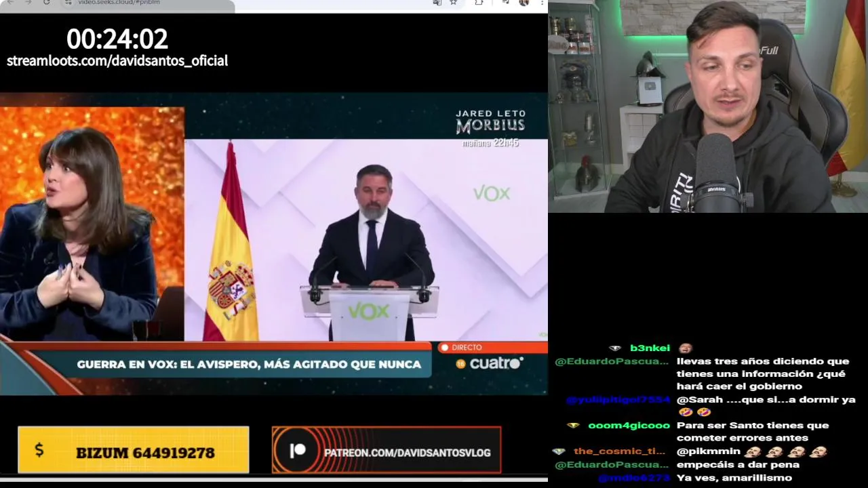Click badge icon beside the_cosmic_ti...
This screenshot has width=868, height=488.
[x=558, y=451]
